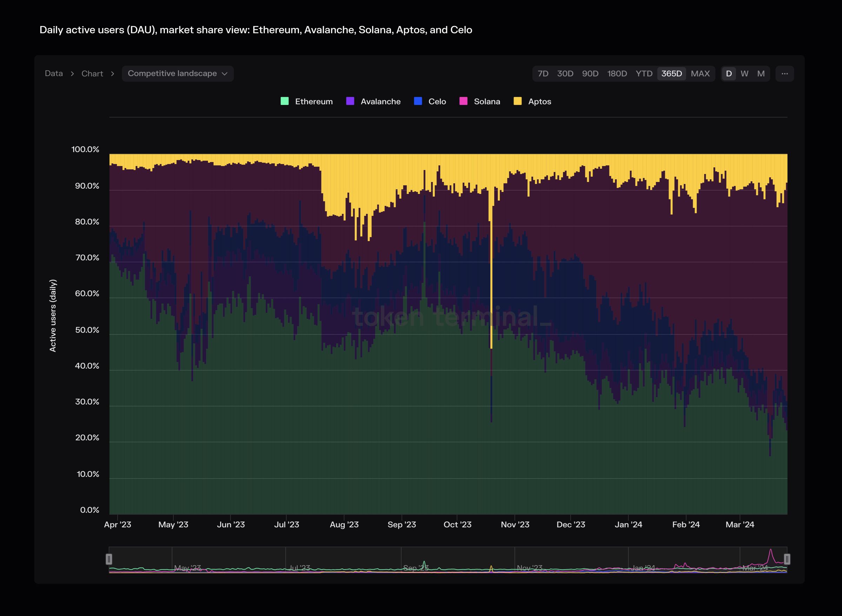Click the chevron after the Chart breadcrumb

pyautogui.click(x=112, y=74)
